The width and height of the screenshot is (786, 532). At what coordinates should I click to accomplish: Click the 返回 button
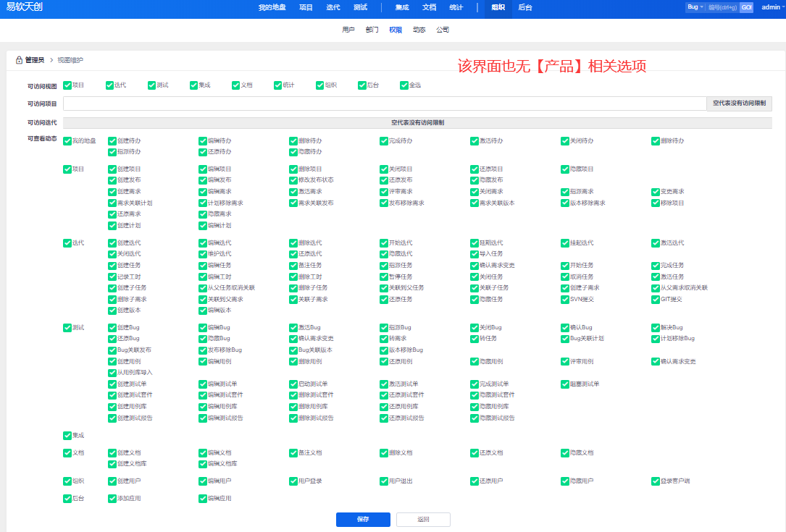pos(423,519)
